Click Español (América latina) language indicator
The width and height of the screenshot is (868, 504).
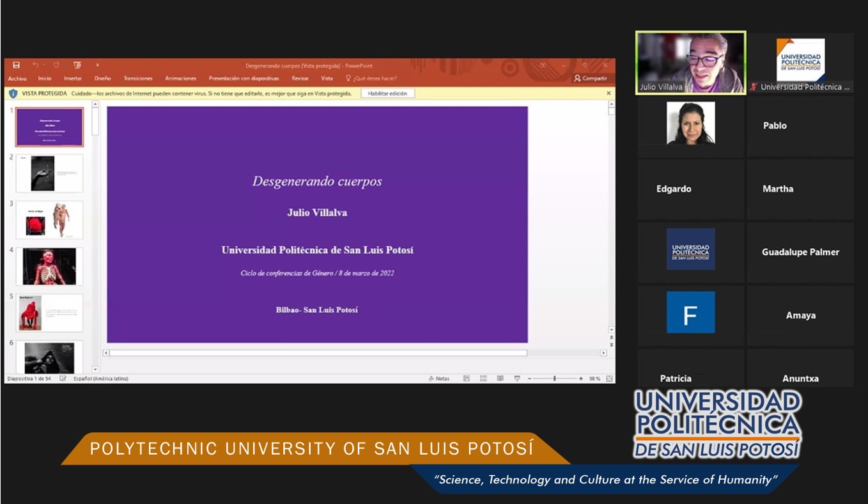tap(101, 379)
